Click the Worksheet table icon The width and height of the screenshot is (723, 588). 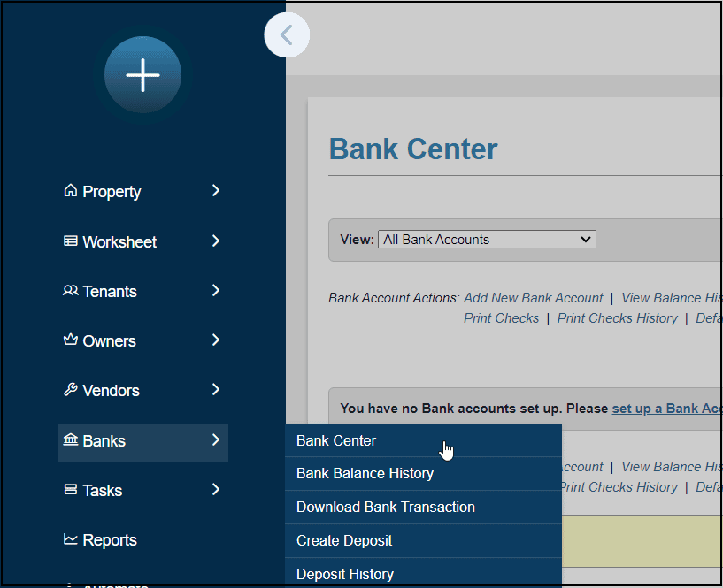pyautogui.click(x=71, y=241)
